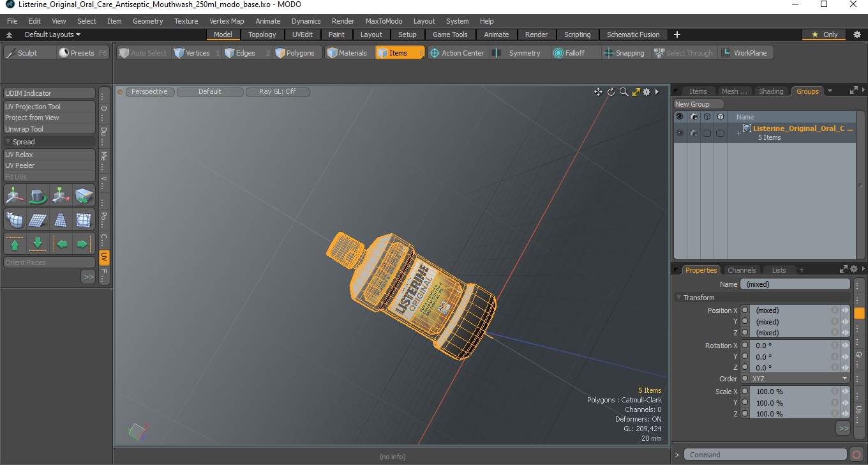Image resolution: width=868 pixels, height=465 pixels.
Task: Open the Properties panel gear icon
Action: click(x=853, y=270)
